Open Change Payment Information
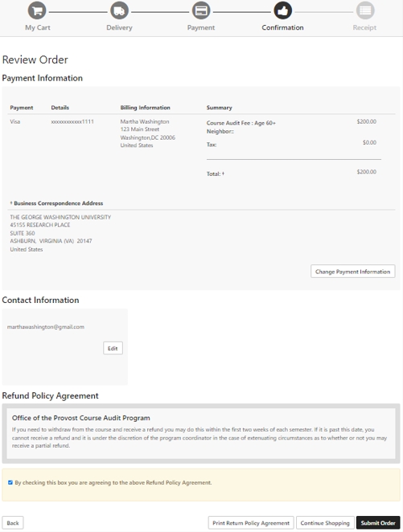The width and height of the screenshot is (403, 532). [x=353, y=272]
